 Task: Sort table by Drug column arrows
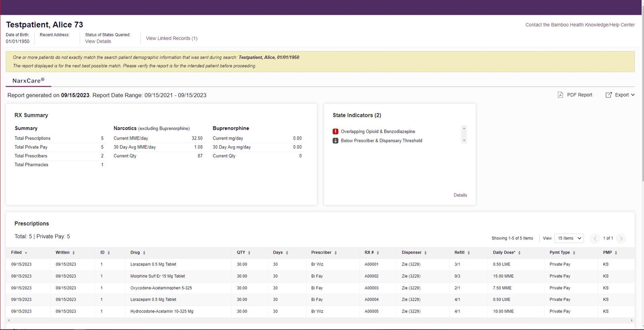coord(144,253)
